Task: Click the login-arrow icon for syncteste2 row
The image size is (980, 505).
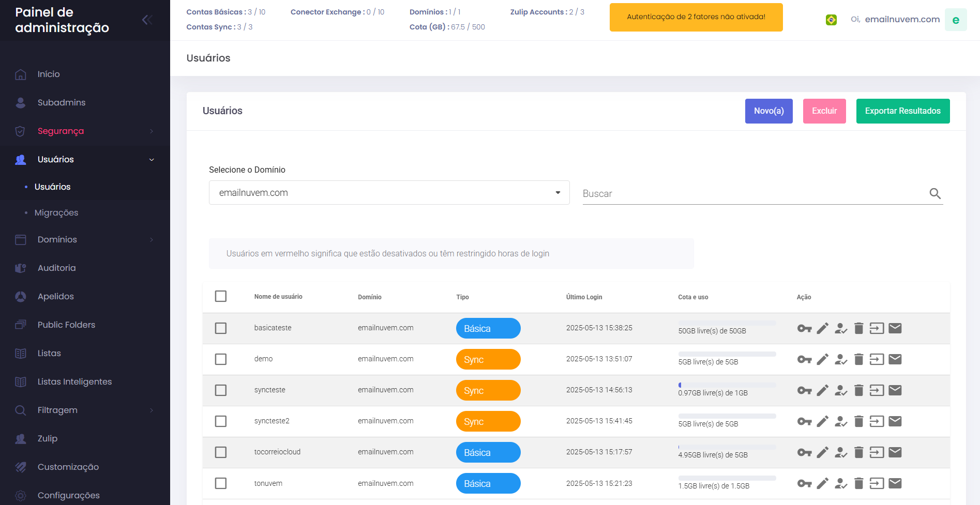Action: pyautogui.click(x=877, y=421)
